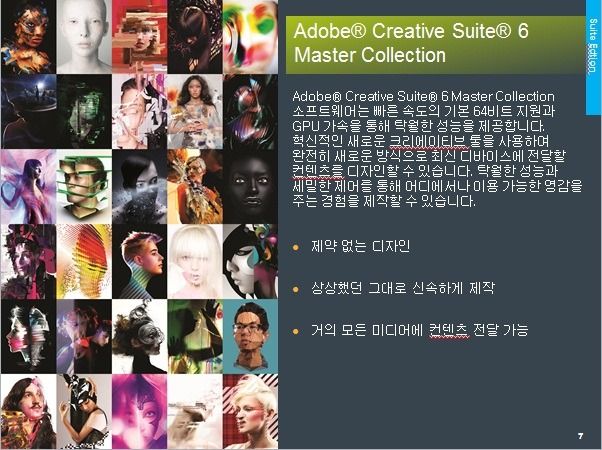Select the white-blonde bob haircut woman thumbnail

pos(195,261)
